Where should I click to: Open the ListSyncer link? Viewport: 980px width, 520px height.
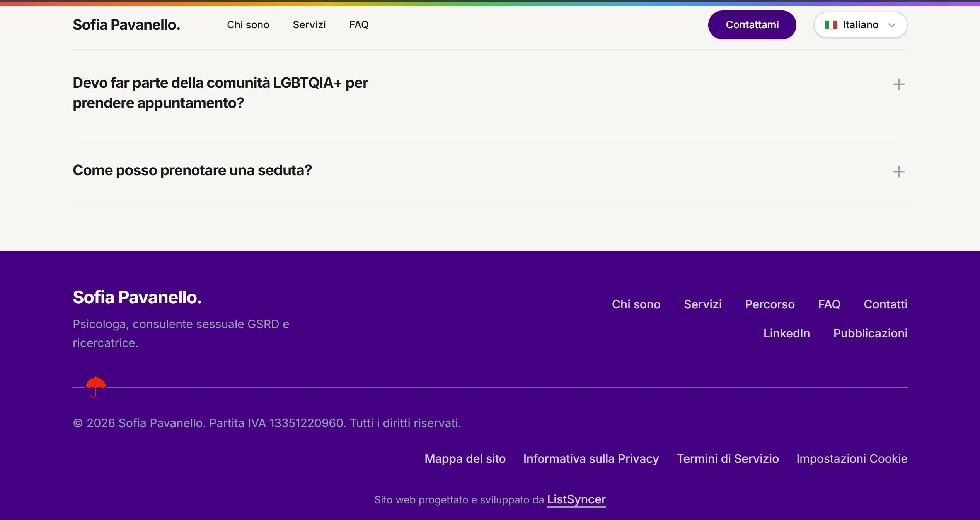[576, 499]
